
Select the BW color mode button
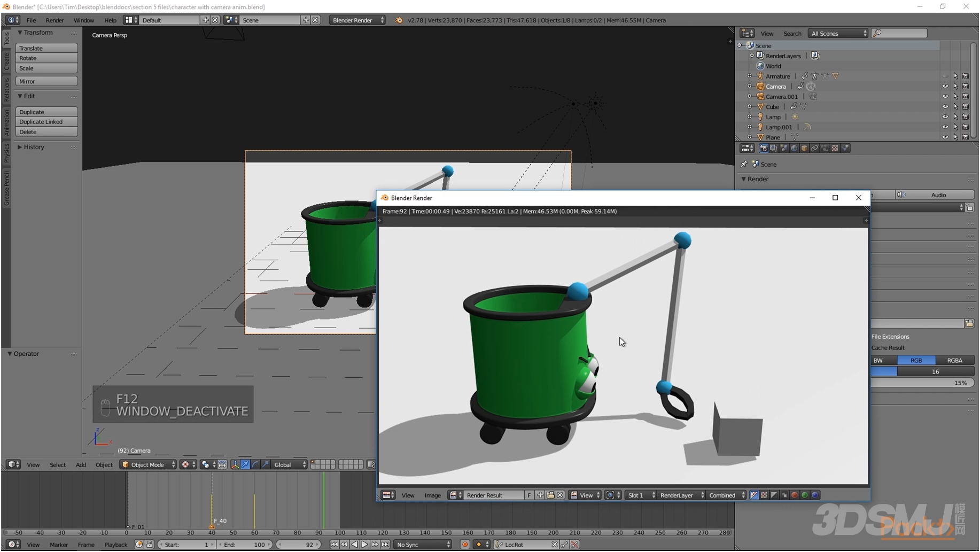click(884, 360)
